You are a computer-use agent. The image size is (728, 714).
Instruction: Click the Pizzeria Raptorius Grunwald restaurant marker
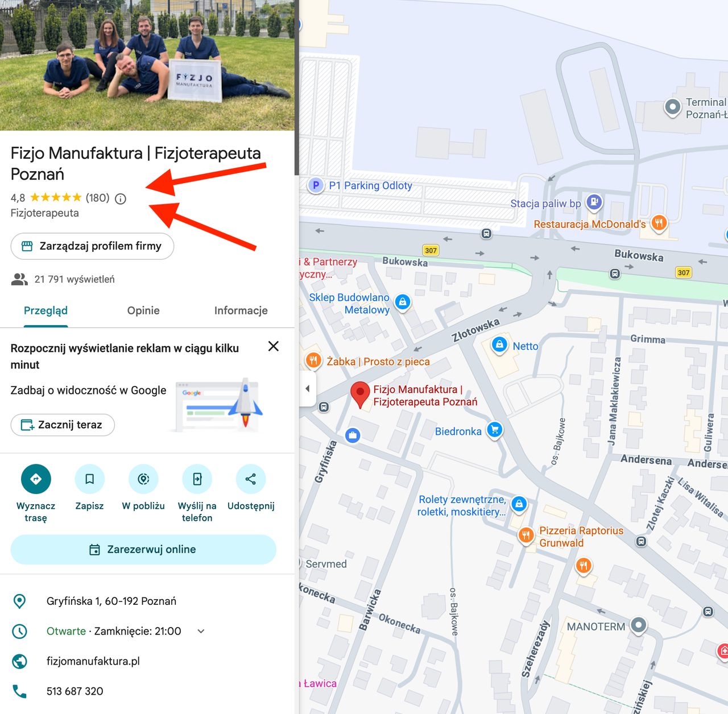pyautogui.click(x=526, y=535)
